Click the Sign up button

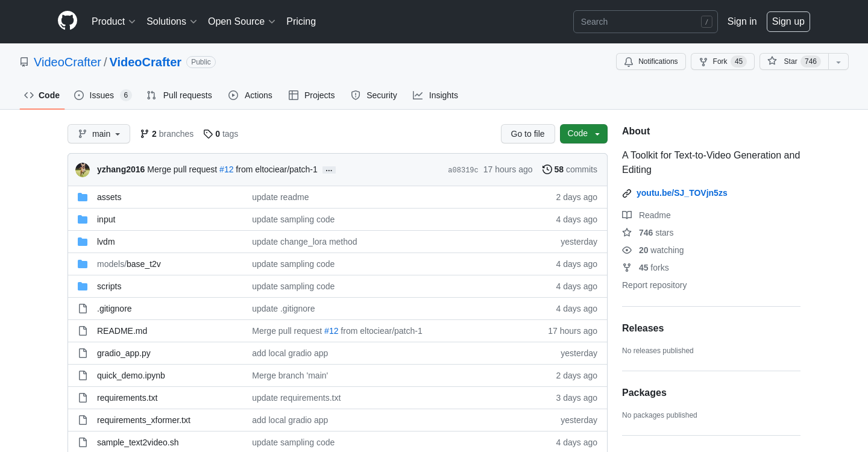(788, 22)
